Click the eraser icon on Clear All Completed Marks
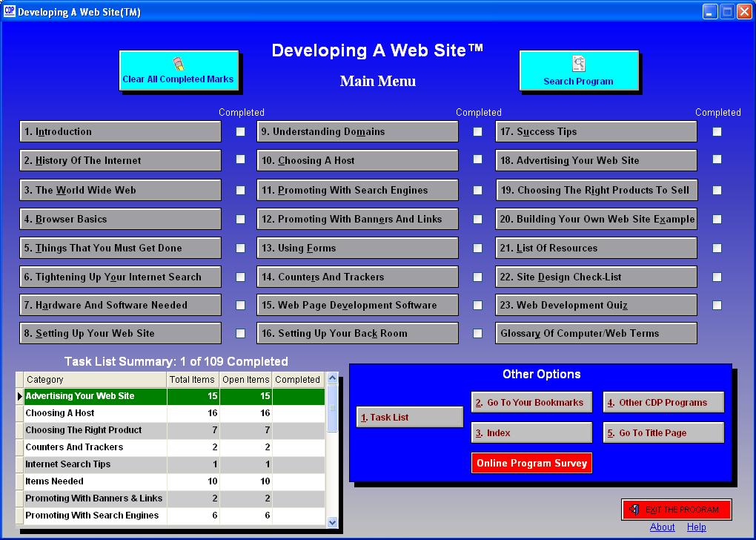The width and height of the screenshot is (756, 540). coord(178,64)
